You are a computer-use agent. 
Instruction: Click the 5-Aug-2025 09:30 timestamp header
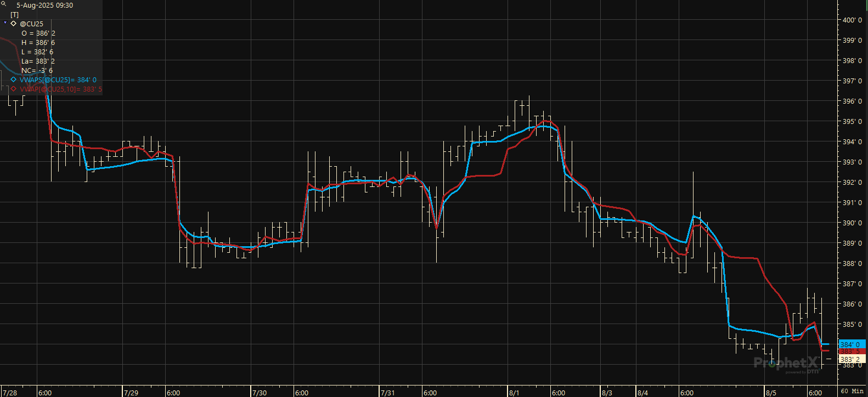(44, 5)
